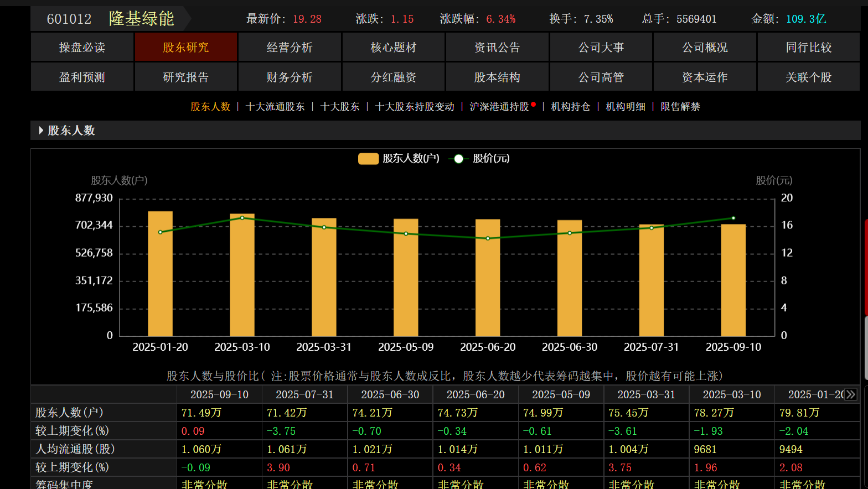
Task: Click the -3.75 change cell
Action: 304,431
